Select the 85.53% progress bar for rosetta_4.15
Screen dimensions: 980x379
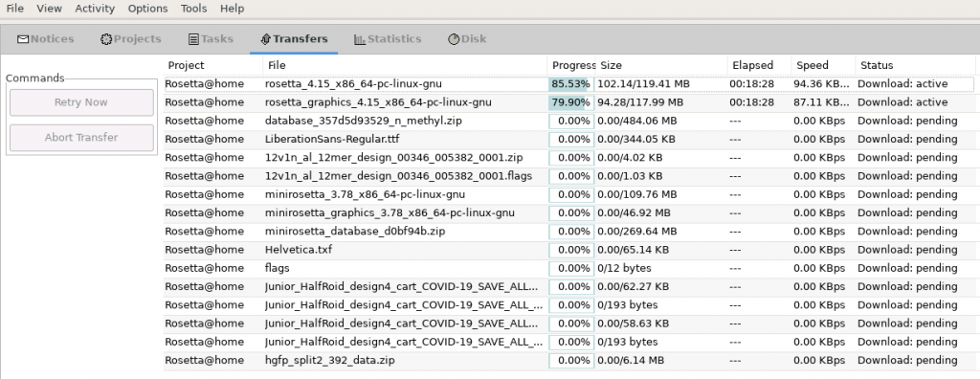[x=571, y=84]
